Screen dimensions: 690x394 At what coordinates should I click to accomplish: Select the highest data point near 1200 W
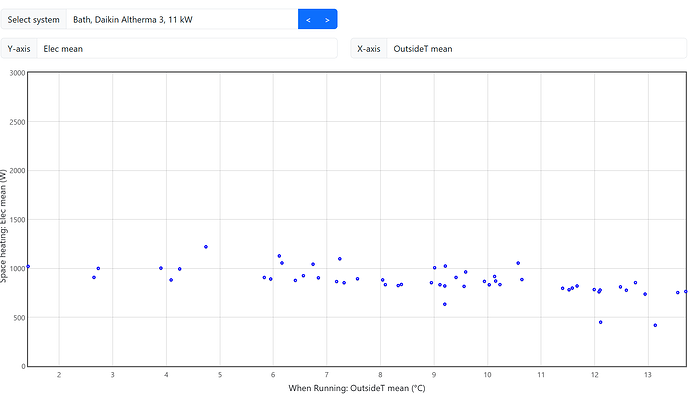tap(206, 247)
